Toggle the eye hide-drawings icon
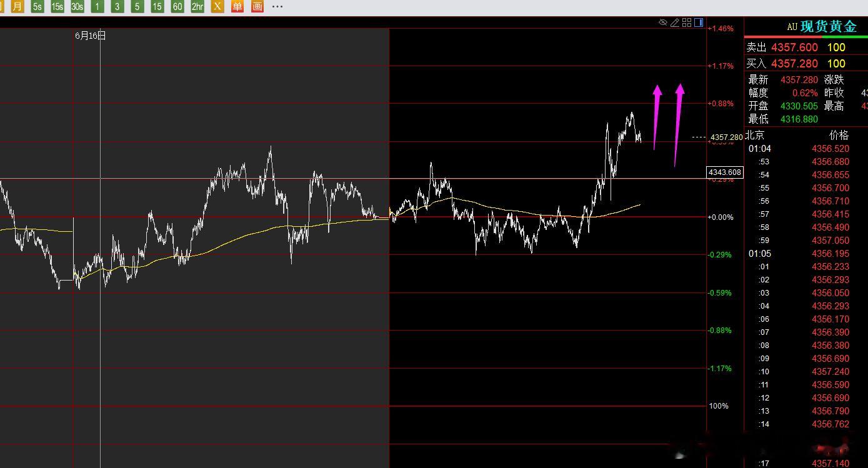 tap(663, 22)
